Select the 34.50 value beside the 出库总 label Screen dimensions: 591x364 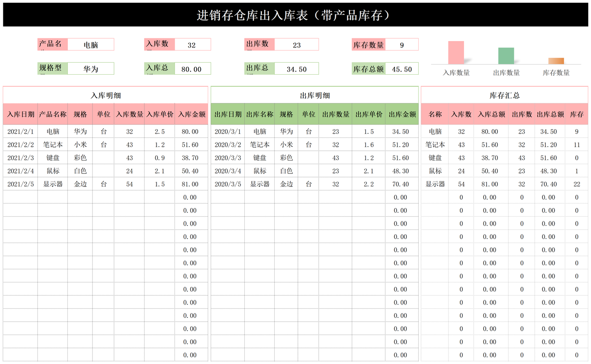point(297,69)
